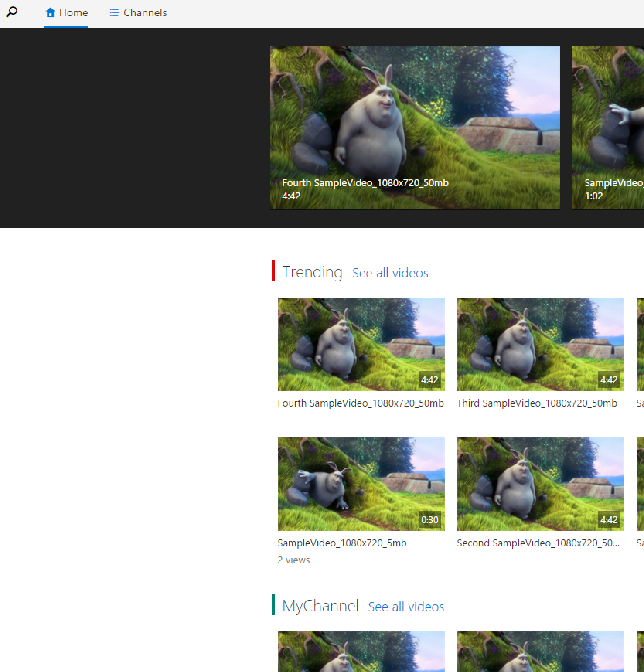Click the 1:02 duration on second banner

coord(594,196)
